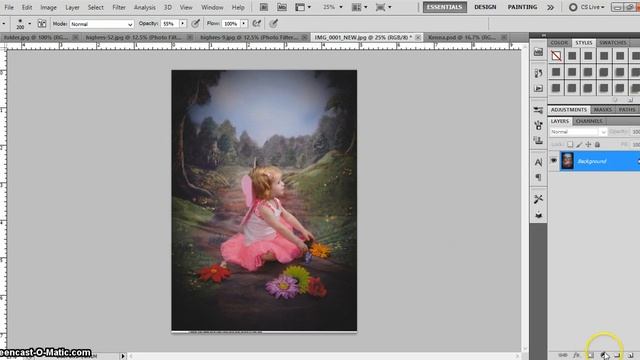
Task: Toggle lock image pixels brush icon
Action: (579, 144)
